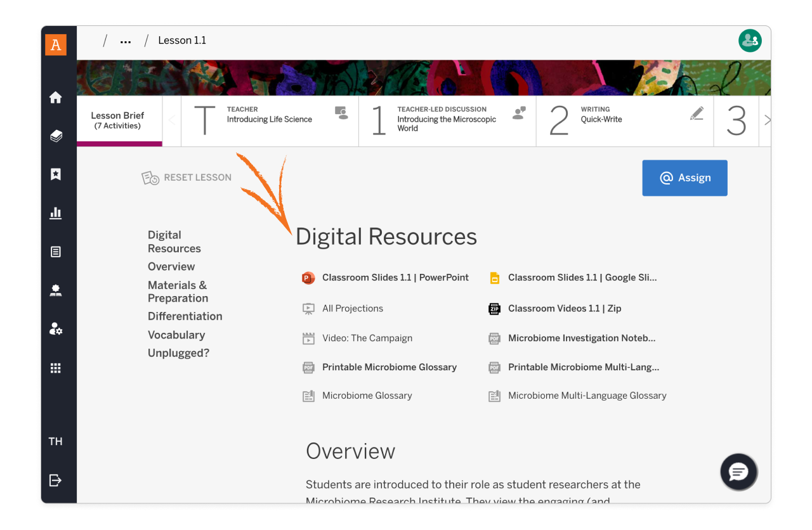This screenshot has height=530, width=812.
Task: Click the Log out icon at bottom
Action: tap(55, 480)
